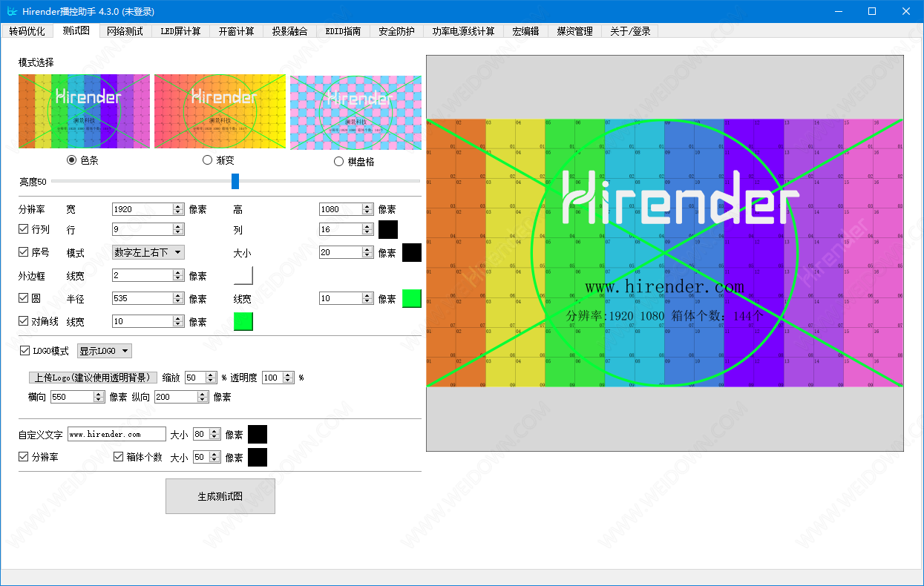The image size is (924, 586).
Task: Click the brightness slider handle
Action: [x=235, y=181]
